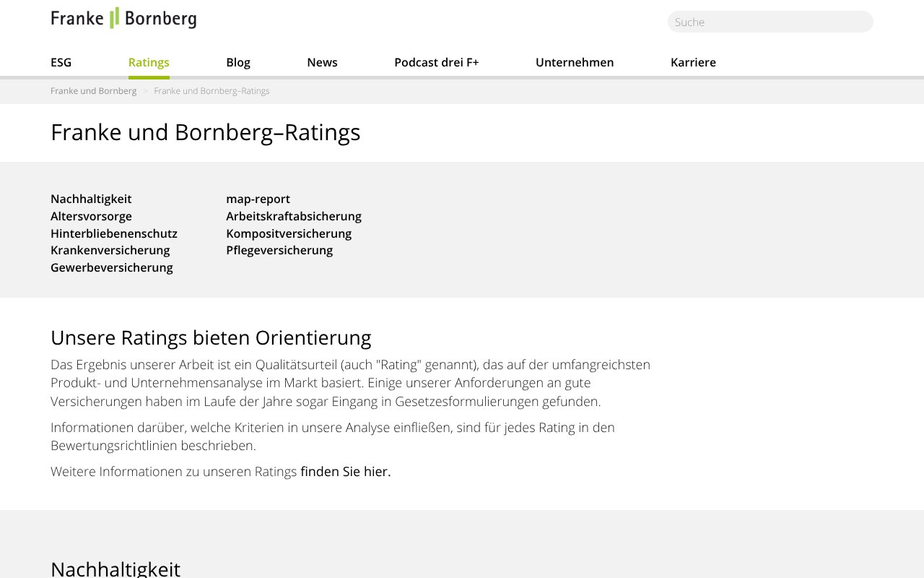Select the Ratings navigation tab
The height and width of the screenshot is (578, 924).
[149, 62]
